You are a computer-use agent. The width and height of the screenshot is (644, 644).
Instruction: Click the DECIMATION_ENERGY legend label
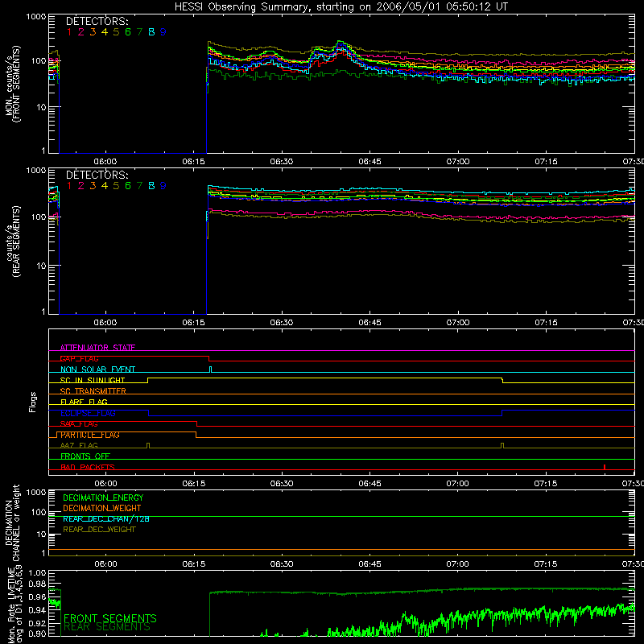point(103,497)
